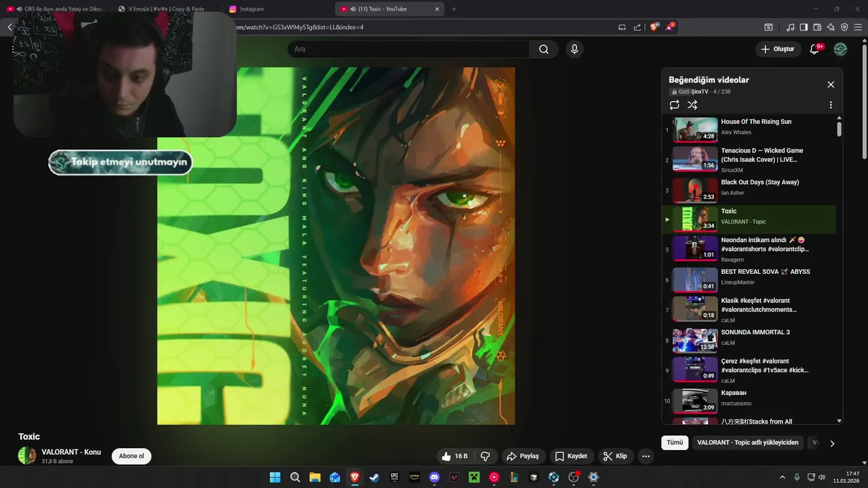Open Neondan intikam alındı video

[x=749, y=249]
